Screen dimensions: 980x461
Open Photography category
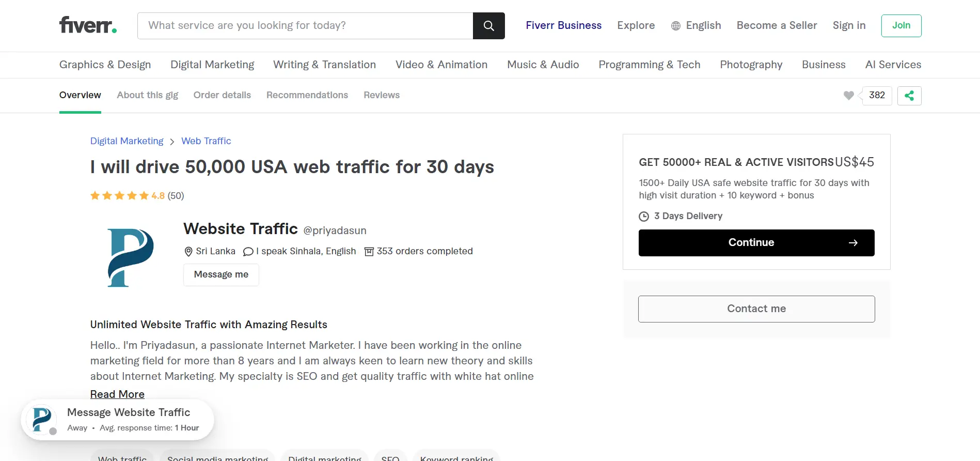pos(751,65)
